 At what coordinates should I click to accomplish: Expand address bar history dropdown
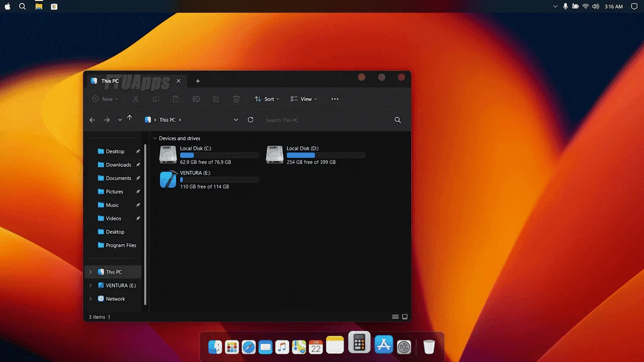pos(236,120)
